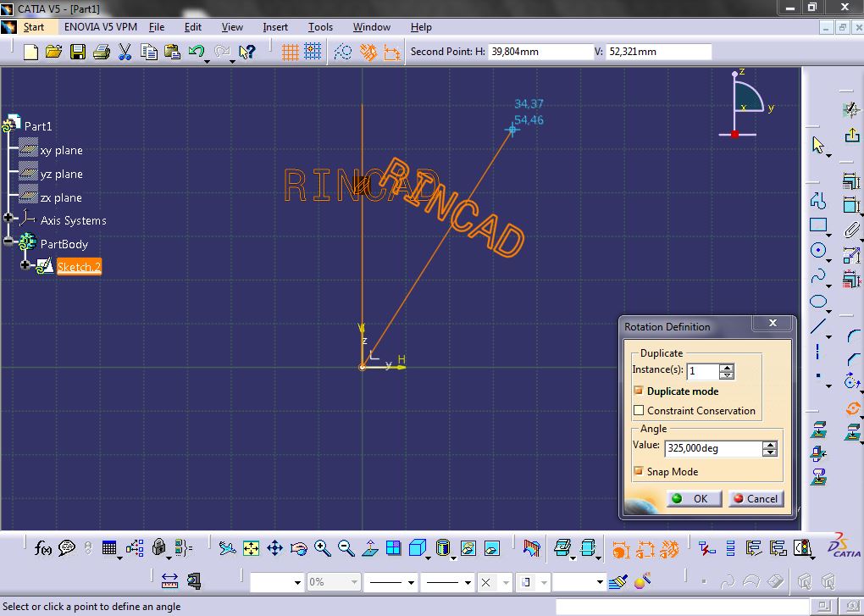
Task: Click the New document icon
Action: coord(30,52)
